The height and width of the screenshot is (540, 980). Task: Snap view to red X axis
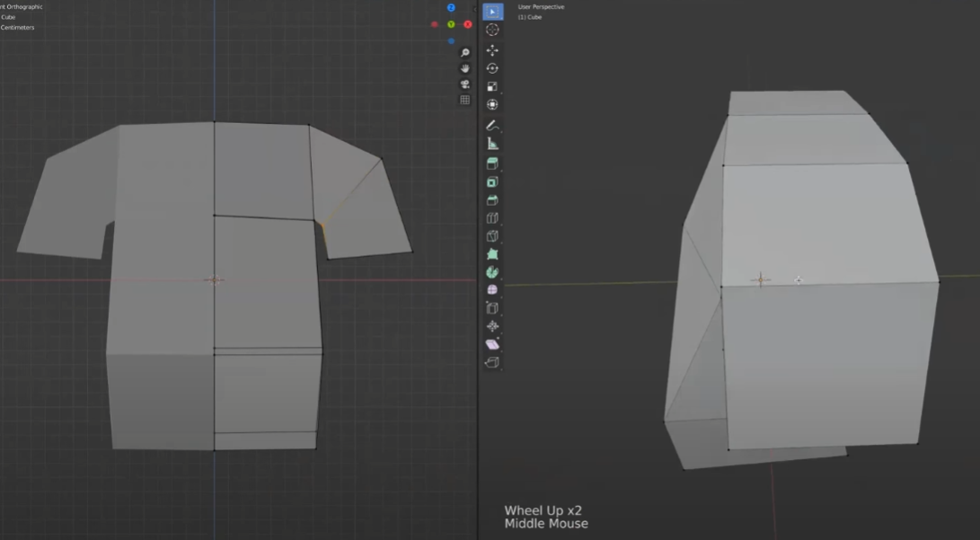click(x=467, y=24)
